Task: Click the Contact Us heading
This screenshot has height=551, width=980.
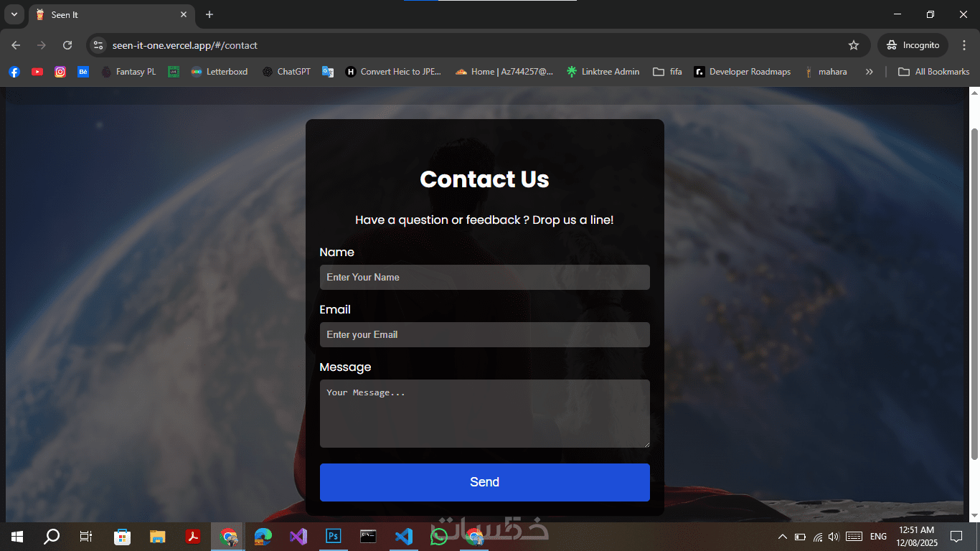Action: tap(485, 179)
